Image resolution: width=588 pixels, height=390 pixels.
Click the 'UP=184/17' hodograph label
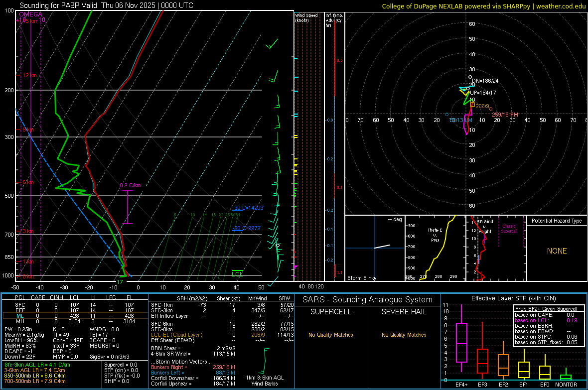coord(483,93)
